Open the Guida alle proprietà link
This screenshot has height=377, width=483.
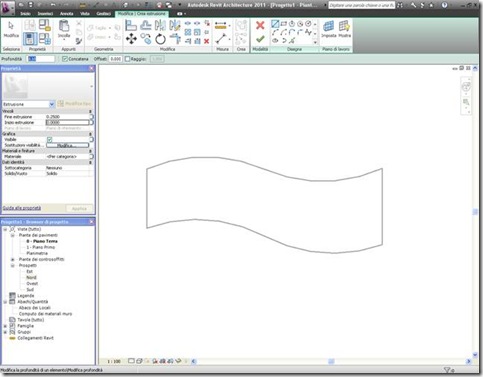click(22, 208)
